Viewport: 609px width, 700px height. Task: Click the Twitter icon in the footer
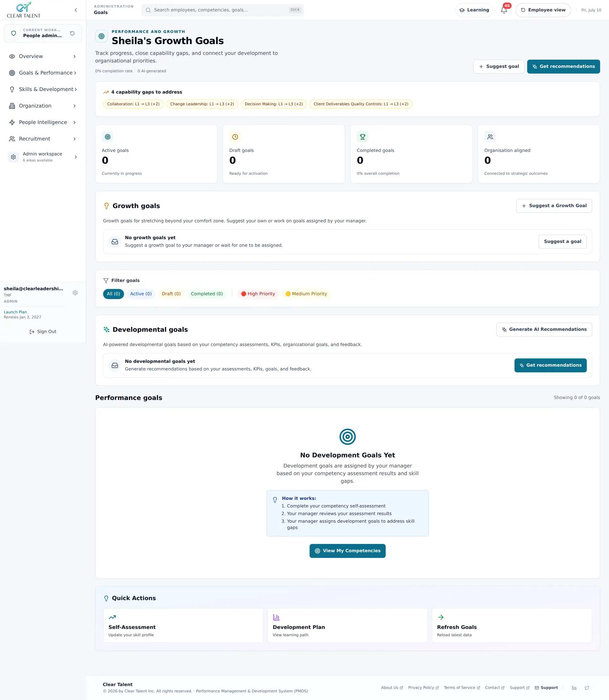coord(587,688)
